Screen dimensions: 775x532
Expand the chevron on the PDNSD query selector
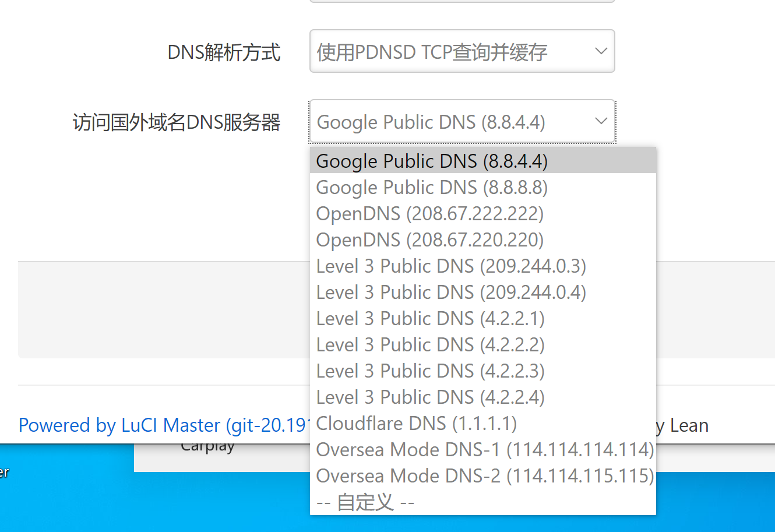(601, 51)
